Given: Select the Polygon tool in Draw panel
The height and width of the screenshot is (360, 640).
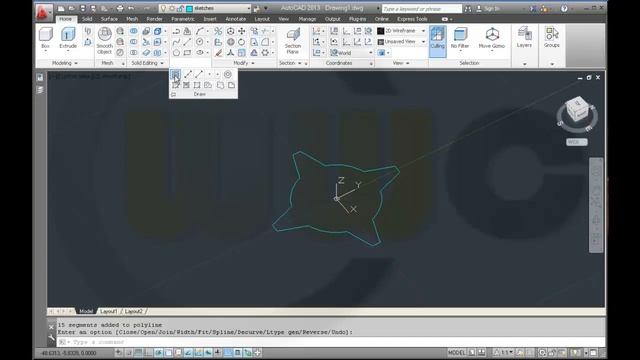Looking at the screenshot, I should (176, 53).
